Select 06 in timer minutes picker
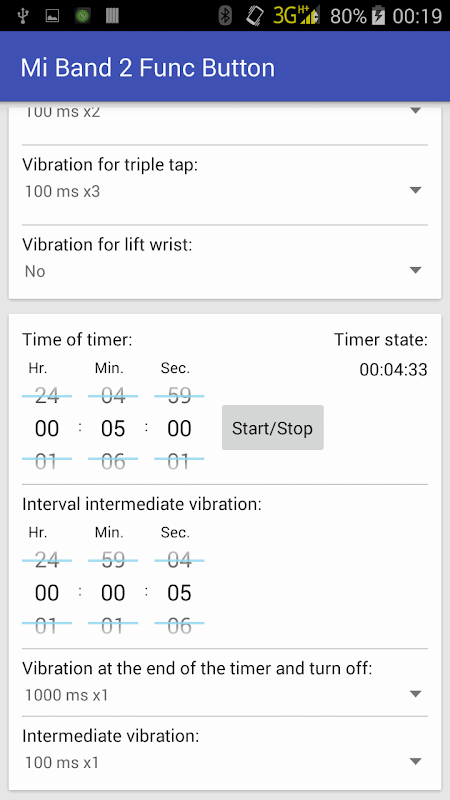The width and height of the screenshot is (450, 800). (113, 462)
